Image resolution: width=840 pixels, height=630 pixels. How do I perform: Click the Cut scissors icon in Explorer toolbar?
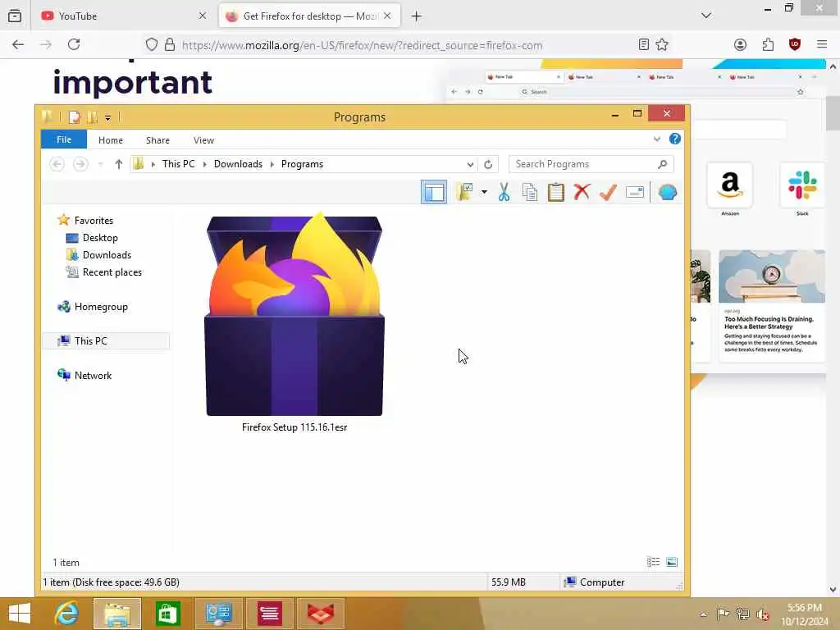(x=504, y=192)
